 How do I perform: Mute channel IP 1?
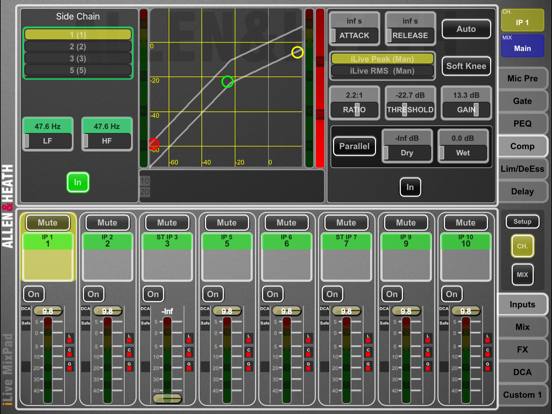(48, 222)
